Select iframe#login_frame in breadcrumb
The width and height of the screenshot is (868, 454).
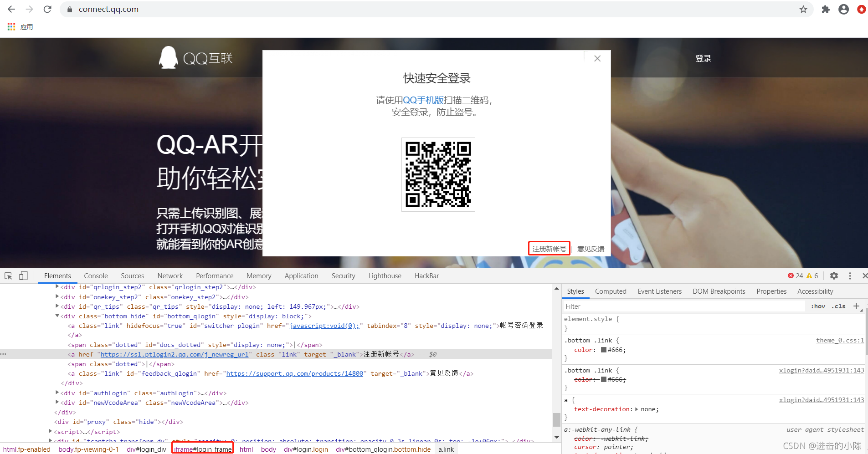203,449
